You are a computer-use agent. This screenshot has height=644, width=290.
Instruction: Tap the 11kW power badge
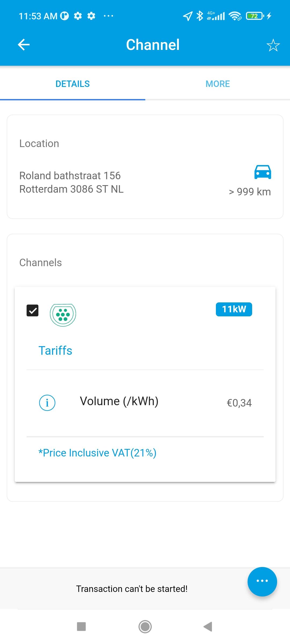pyautogui.click(x=234, y=309)
